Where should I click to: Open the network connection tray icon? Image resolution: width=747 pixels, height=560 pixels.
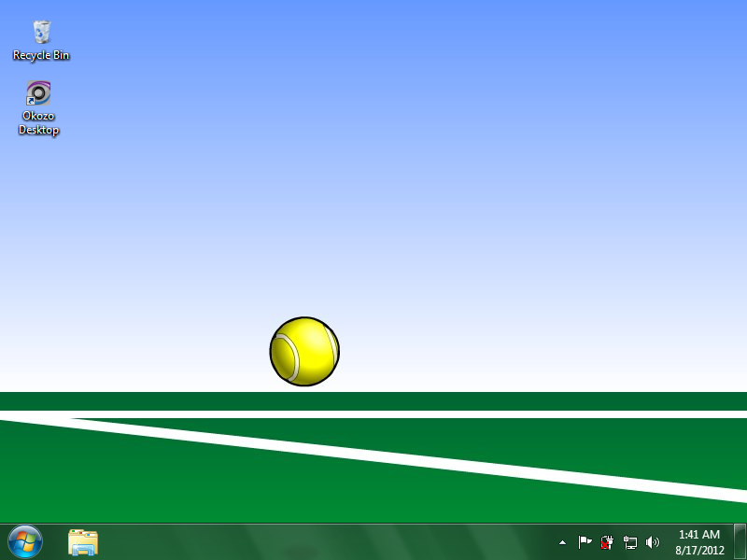pos(629,542)
